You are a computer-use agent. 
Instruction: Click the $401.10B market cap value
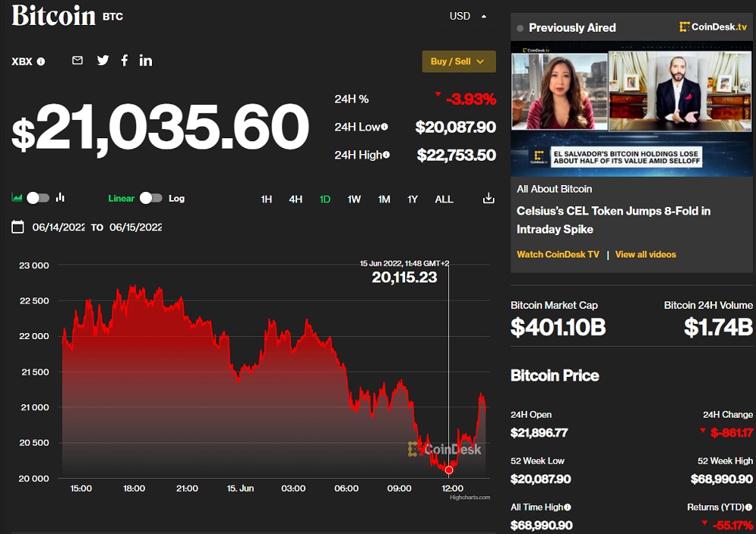tap(559, 327)
